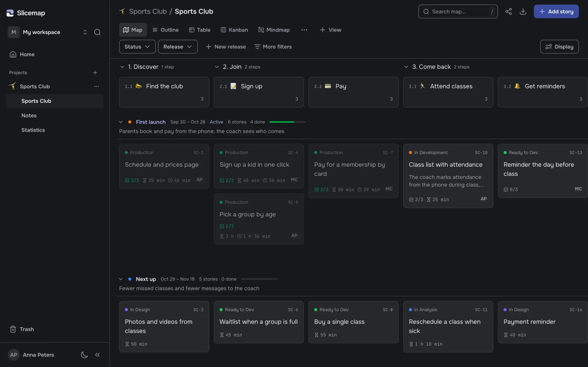Viewport: 588px width, 367px height.
Task: Click the gymnast emoji in breadcrumb
Action: [x=122, y=11]
